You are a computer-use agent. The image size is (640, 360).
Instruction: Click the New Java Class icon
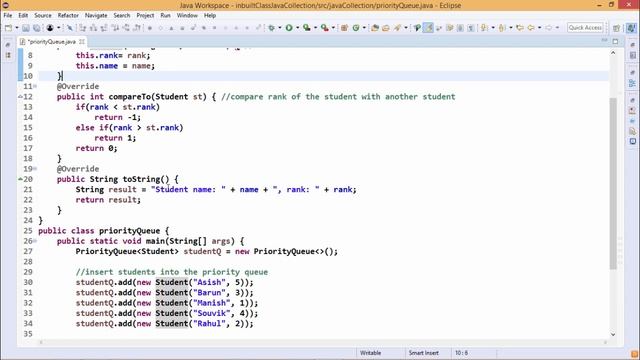coord(356,28)
